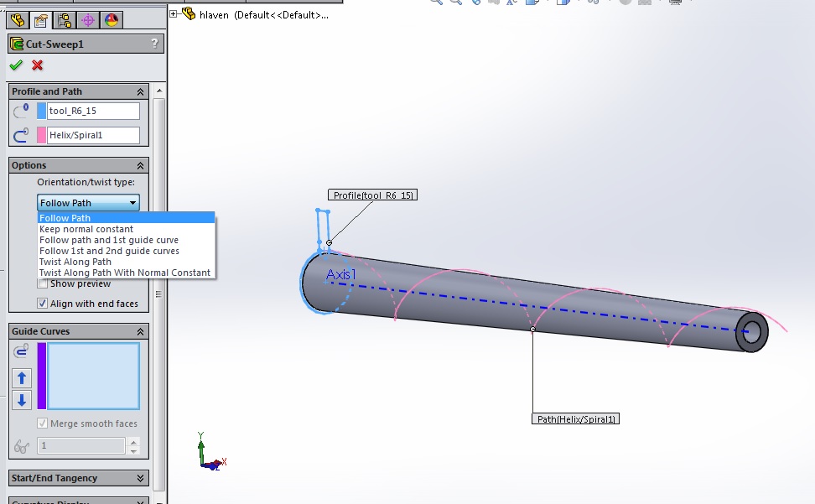Move the guide curve up
815x504 pixels.
click(x=23, y=378)
